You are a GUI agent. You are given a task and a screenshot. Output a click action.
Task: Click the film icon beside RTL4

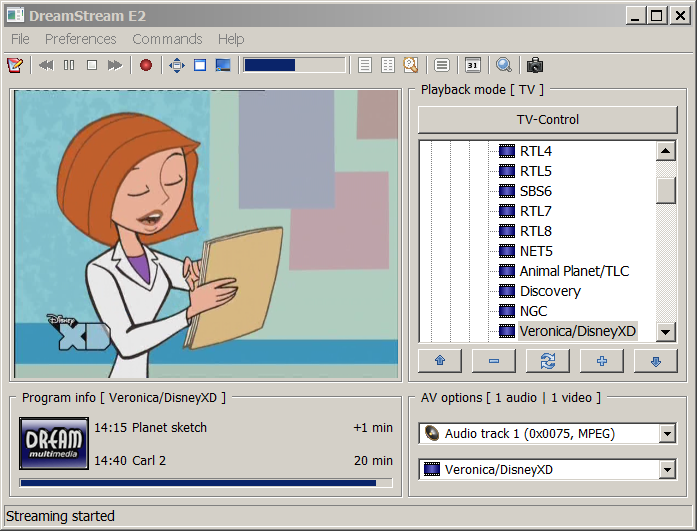(507, 151)
